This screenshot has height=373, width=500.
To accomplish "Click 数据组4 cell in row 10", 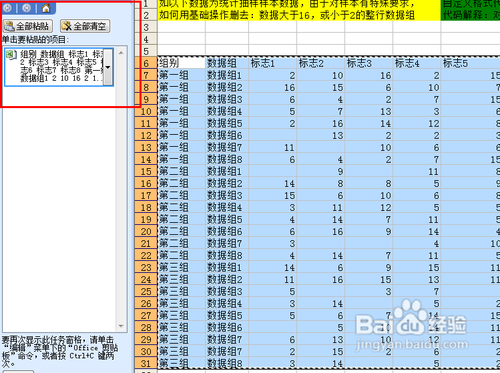I will click(x=227, y=111).
